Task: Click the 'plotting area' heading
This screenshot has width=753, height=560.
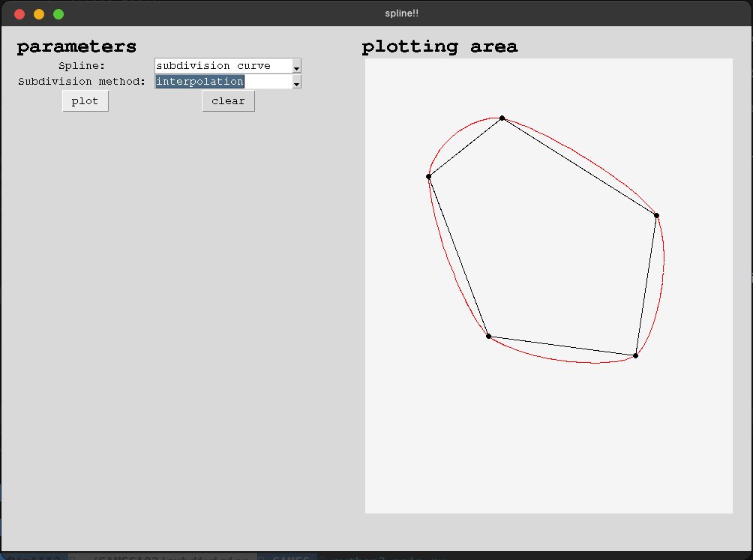Action: [x=439, y=47]
